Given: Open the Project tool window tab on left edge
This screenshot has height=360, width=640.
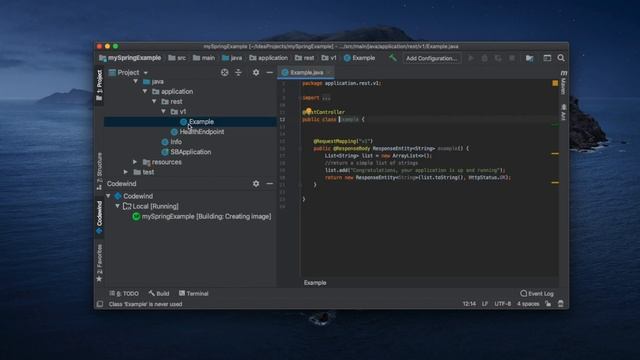Looking at the screenshot, I should [x=99, y=85].
